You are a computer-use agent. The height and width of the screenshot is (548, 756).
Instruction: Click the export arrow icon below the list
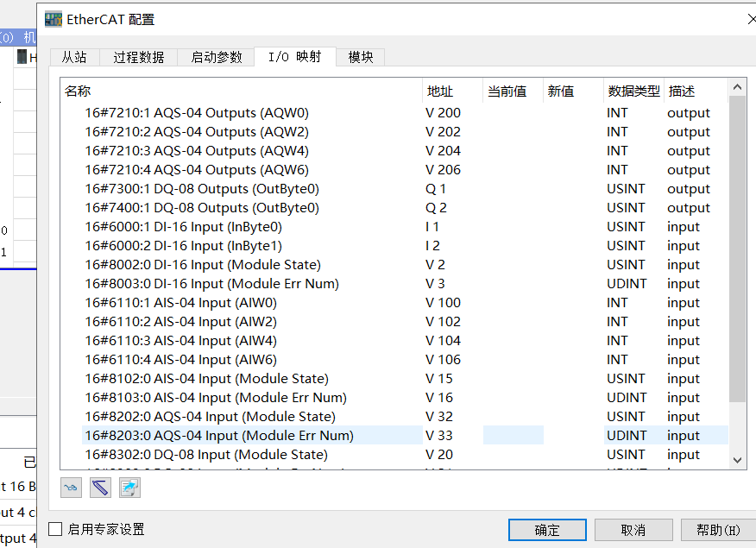tap(129, 488)
